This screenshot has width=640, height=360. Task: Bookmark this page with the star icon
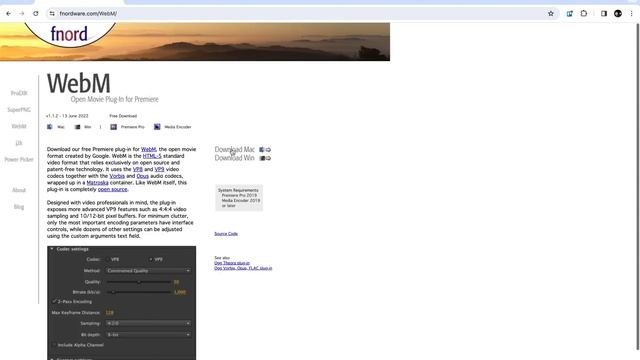[551, 13]
